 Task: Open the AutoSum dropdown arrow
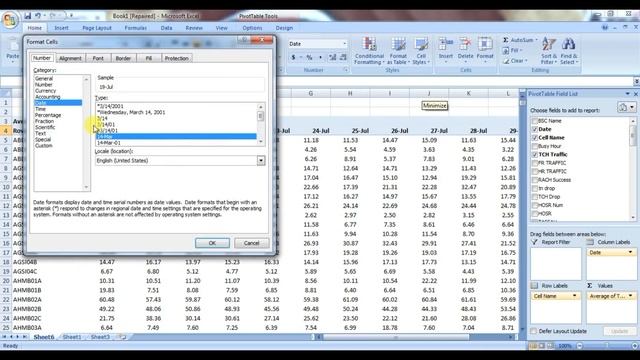pyautogui.click(x=536, y=40)
